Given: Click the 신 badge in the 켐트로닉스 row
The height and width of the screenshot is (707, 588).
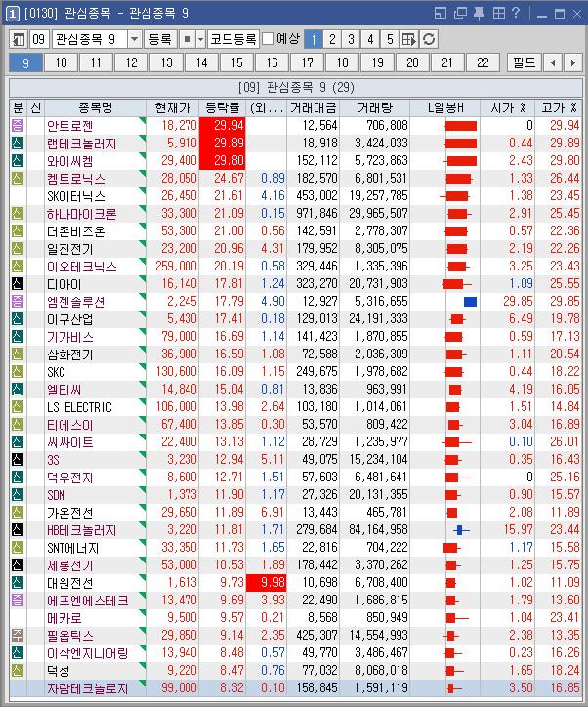Looking at the screenshot, I should pos(18,178).
